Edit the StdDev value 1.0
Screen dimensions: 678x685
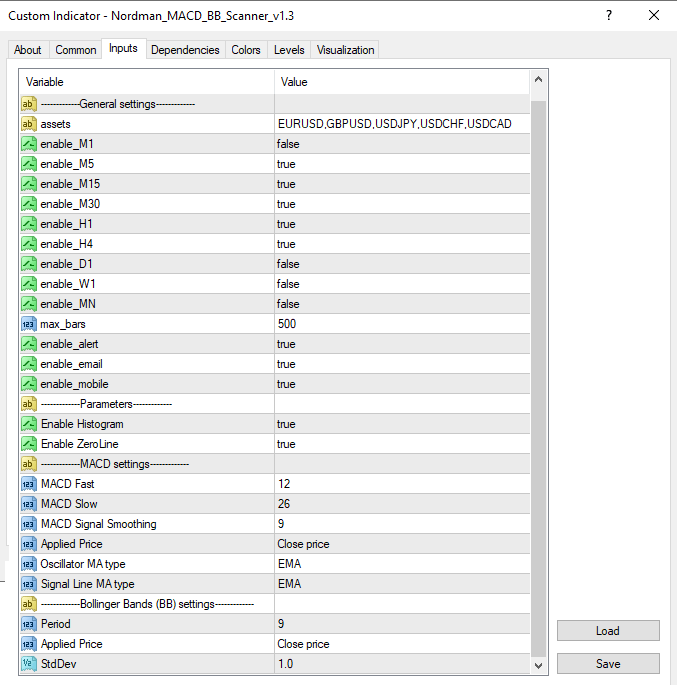tap(402, 664)
